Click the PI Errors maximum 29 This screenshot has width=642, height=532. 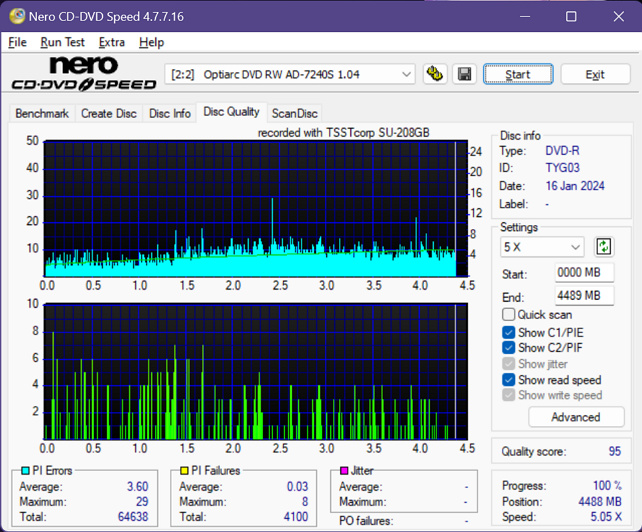(142, 502)
